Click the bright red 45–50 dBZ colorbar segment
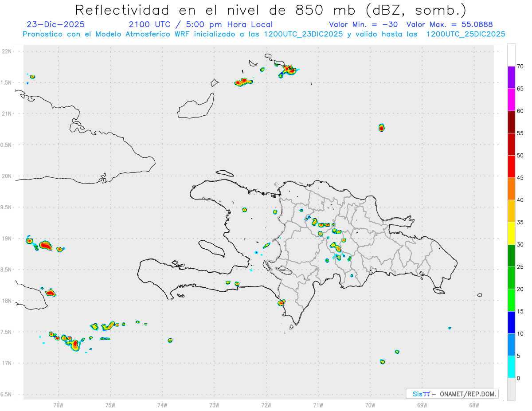532x411 pixels. [511, 166]
